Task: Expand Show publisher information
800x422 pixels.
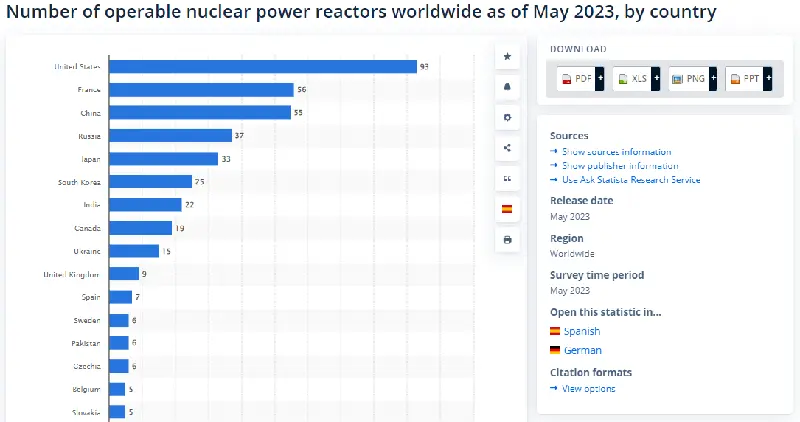Action: [x=620, y=166]
